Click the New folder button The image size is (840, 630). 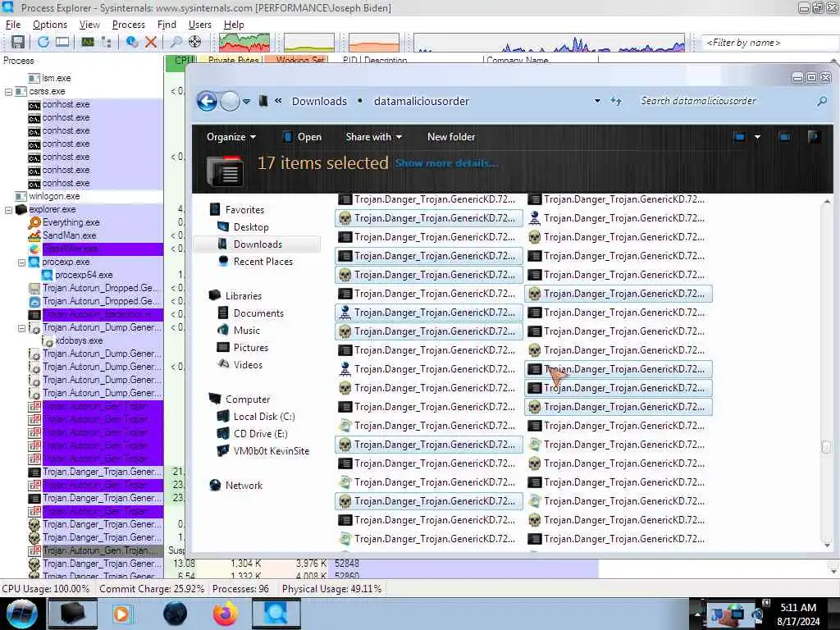coord(451,137)
